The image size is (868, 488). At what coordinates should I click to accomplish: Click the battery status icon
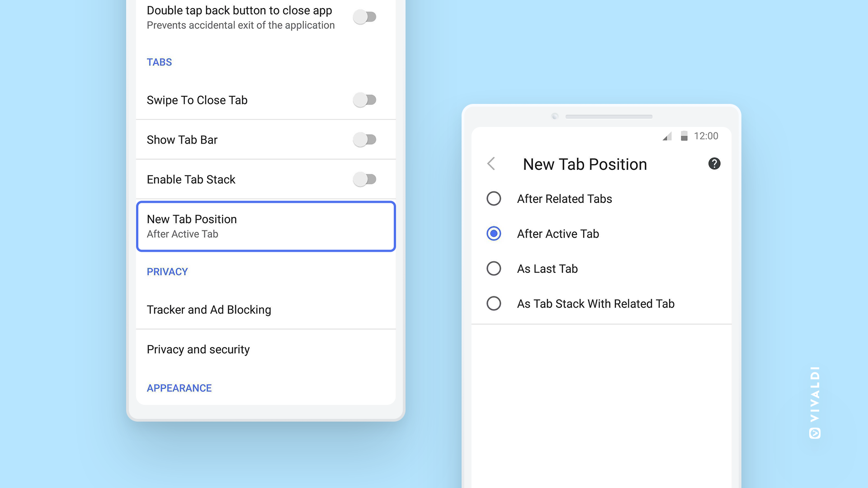[684, 136]
